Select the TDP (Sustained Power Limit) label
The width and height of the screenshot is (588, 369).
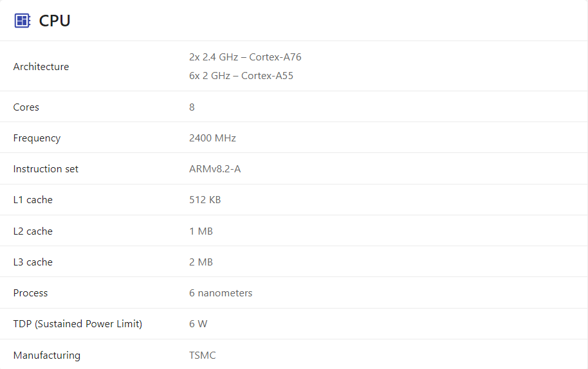point(78,324)
